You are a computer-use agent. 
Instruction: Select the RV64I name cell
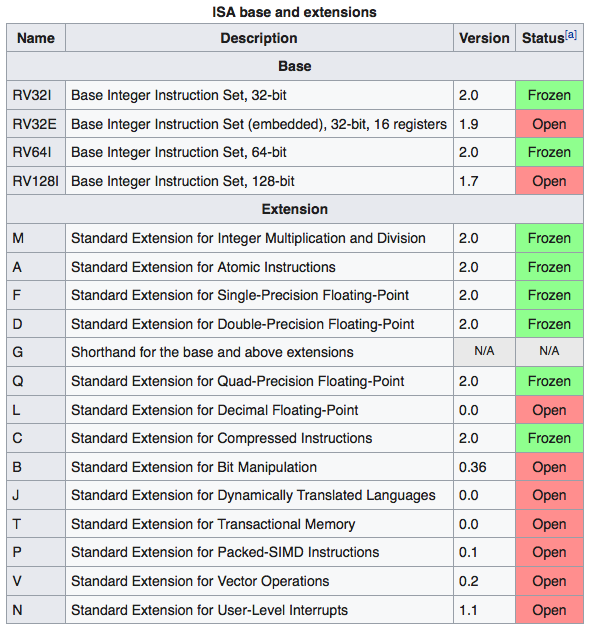point(36,152)
